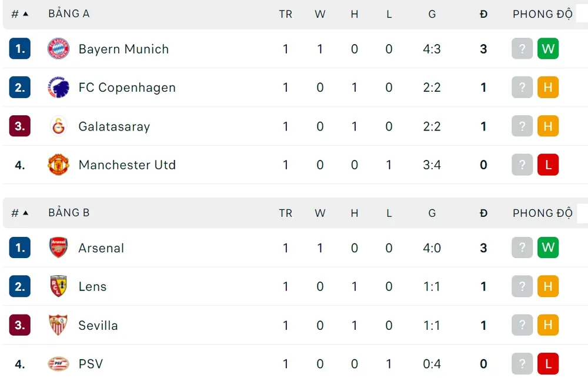This screenshot has height=378, width=588.
Task: Click the Sevilla club badge
Action: (58, 326)
